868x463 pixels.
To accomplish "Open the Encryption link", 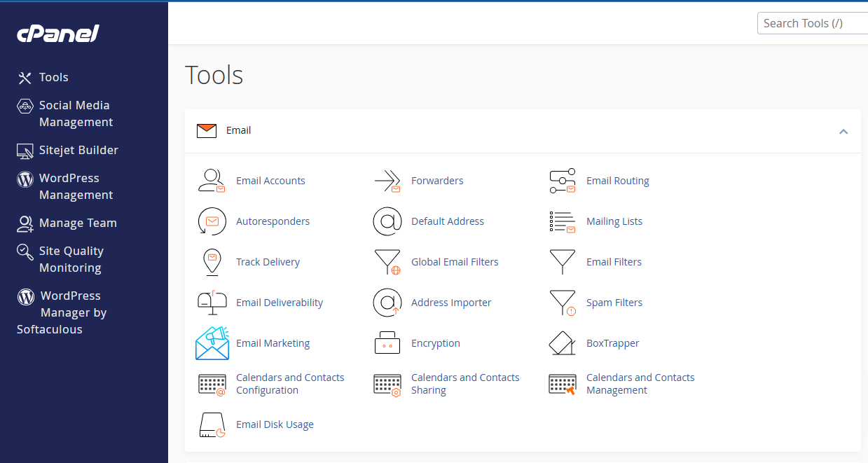I will click(436, 343).
